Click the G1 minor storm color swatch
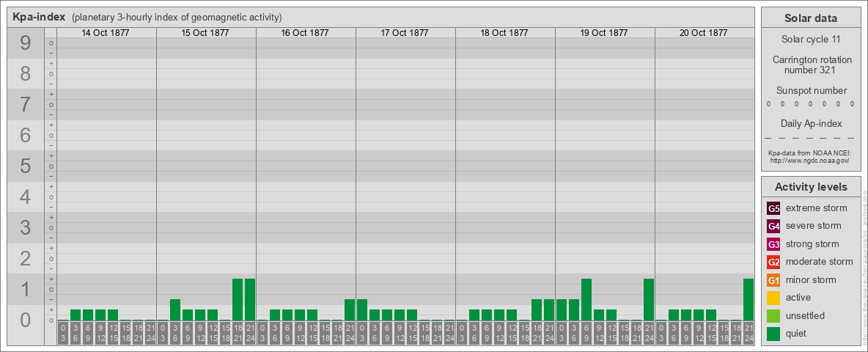868x352 pixels. 773,280
